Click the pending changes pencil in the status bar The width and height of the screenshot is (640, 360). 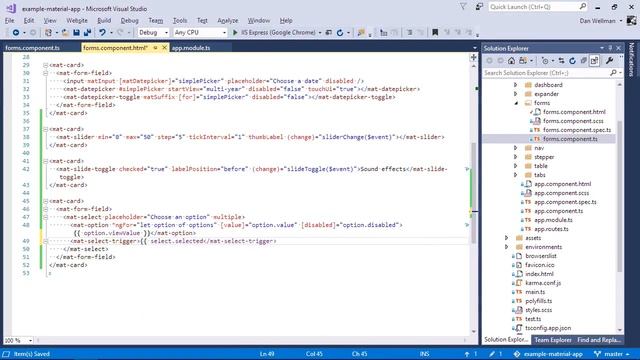click(492, 354)
